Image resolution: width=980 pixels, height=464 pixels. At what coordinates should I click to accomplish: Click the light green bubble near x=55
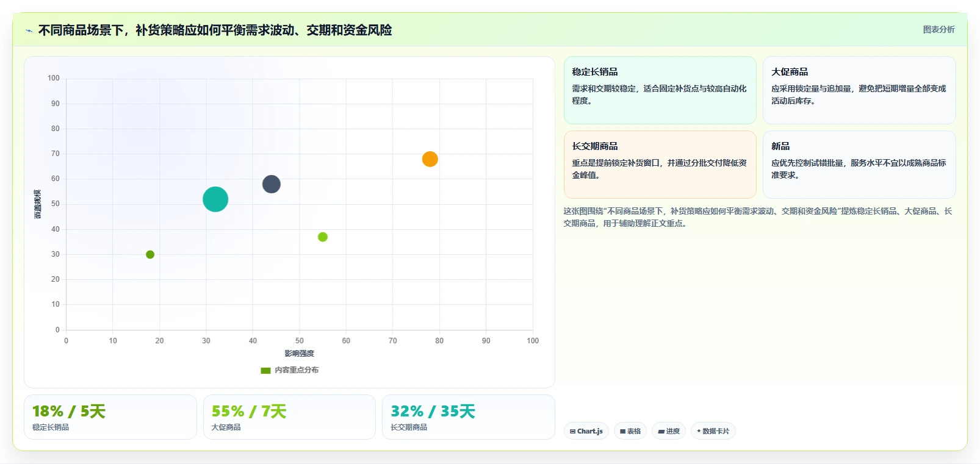click(323, 237)
